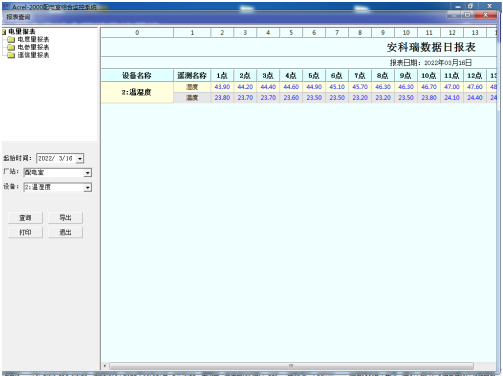Image resolution: width=503 pixels, height=376 pixels.
Task: Click the 查询 query button
Action: [25, 218]
